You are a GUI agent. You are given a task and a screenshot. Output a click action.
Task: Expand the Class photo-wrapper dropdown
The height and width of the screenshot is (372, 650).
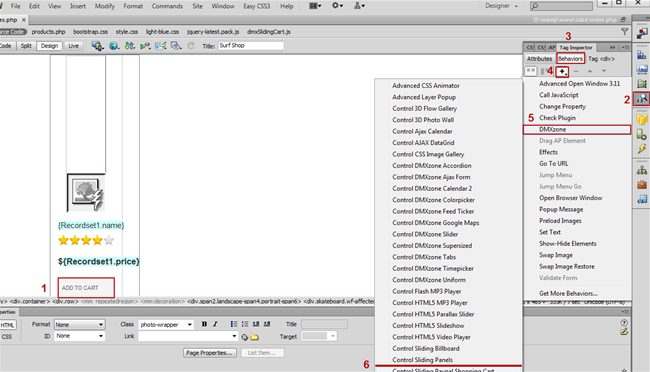(x=166, y=324)
